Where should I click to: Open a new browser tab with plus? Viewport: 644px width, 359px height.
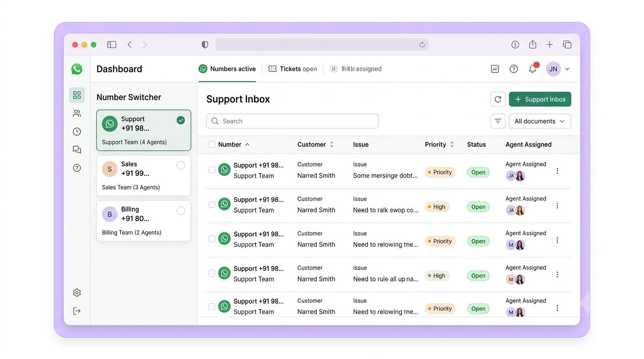(x=549, y=44)
